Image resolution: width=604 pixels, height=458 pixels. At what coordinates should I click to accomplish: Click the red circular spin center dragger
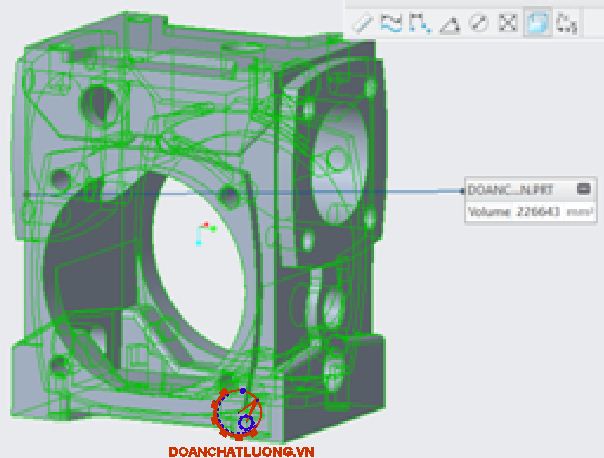tap(237, 412)
